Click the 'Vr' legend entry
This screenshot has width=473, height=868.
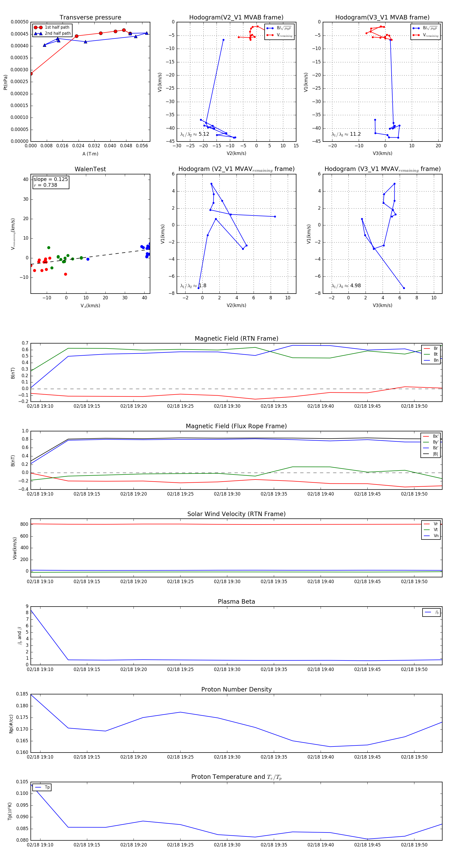pyautogui.click(x=431, y=524)
